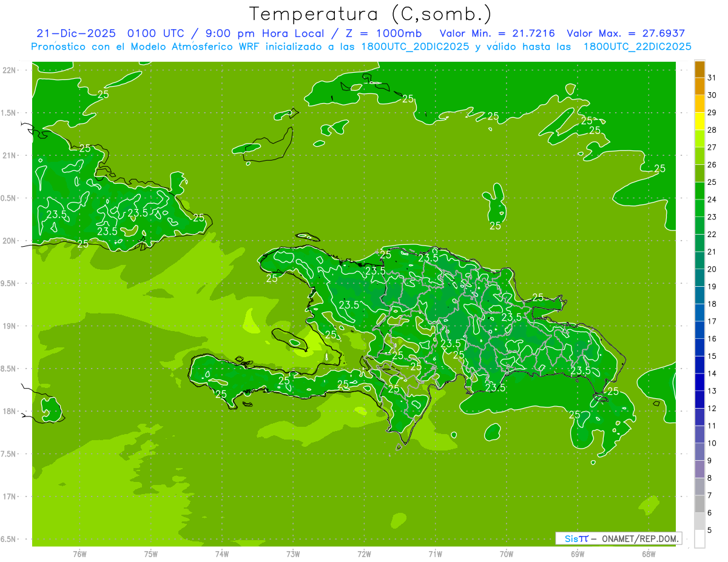
Task: Select legend color band between 30 and 31
Action: click(699, 87)
